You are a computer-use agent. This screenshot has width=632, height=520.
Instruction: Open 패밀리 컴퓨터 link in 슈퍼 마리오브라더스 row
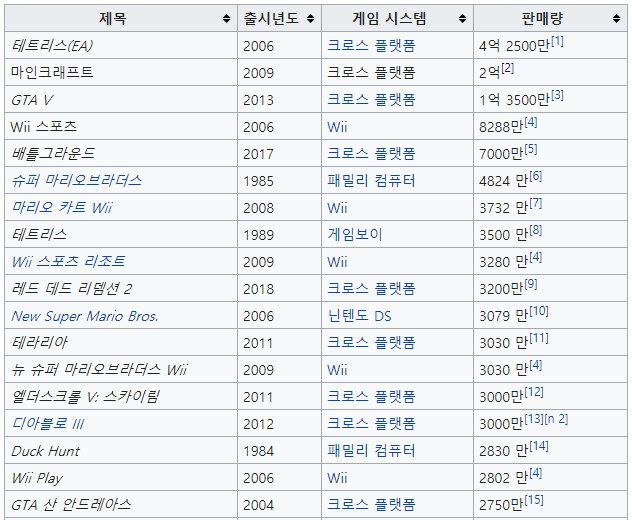[x=371, y=180]
